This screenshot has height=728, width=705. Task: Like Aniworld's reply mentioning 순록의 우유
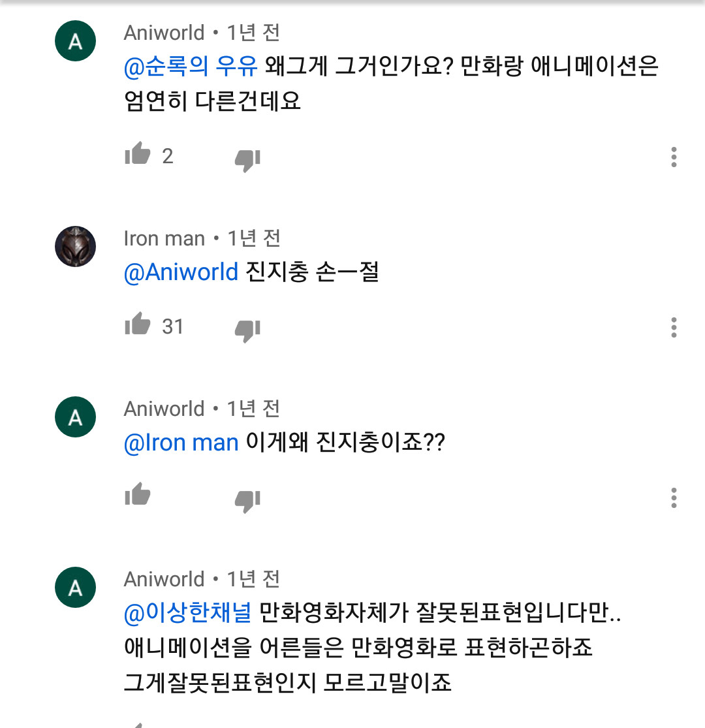(138, 155)
